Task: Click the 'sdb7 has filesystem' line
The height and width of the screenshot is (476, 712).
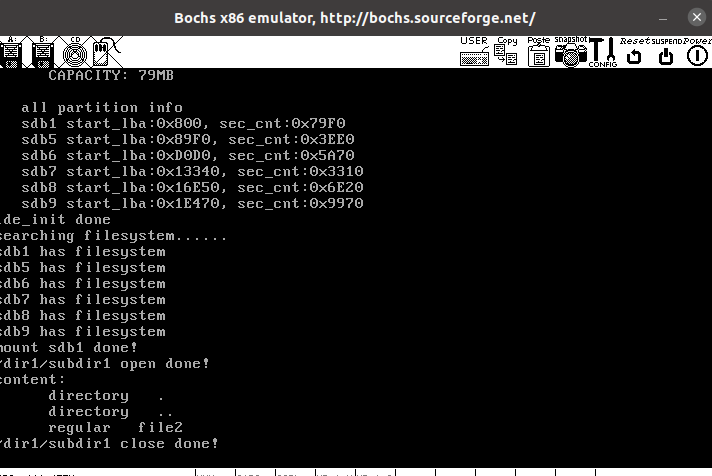Action: pyautogui.click(x=83, y=299)
